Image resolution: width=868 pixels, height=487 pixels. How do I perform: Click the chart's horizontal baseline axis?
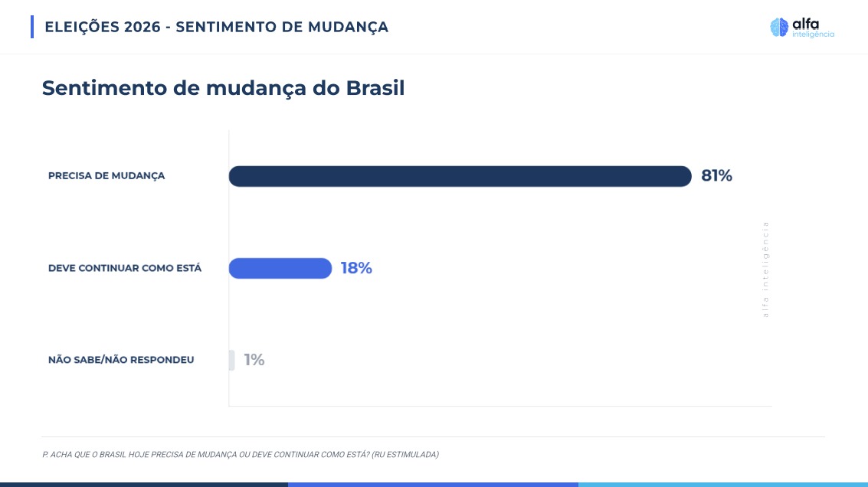[500, 406]
